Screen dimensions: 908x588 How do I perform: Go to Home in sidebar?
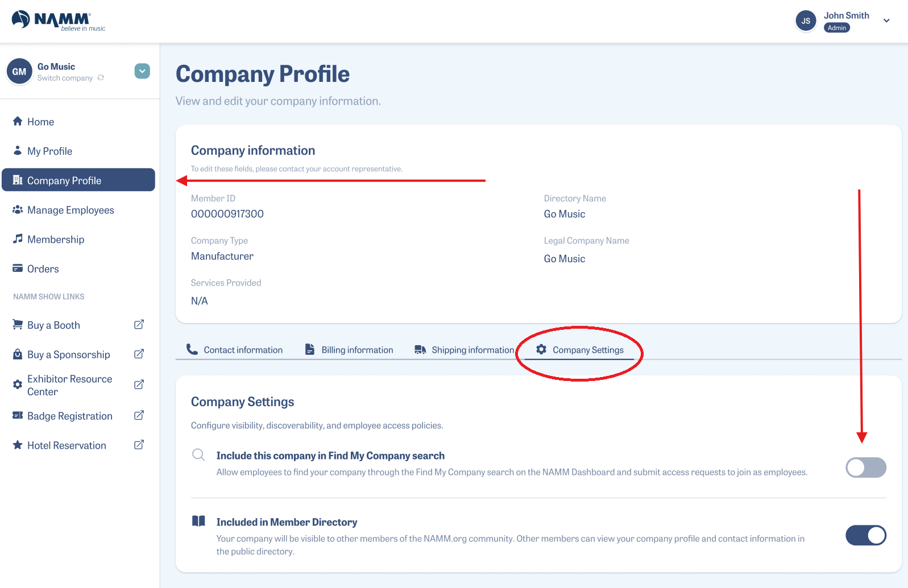click(x=78, y=122)
